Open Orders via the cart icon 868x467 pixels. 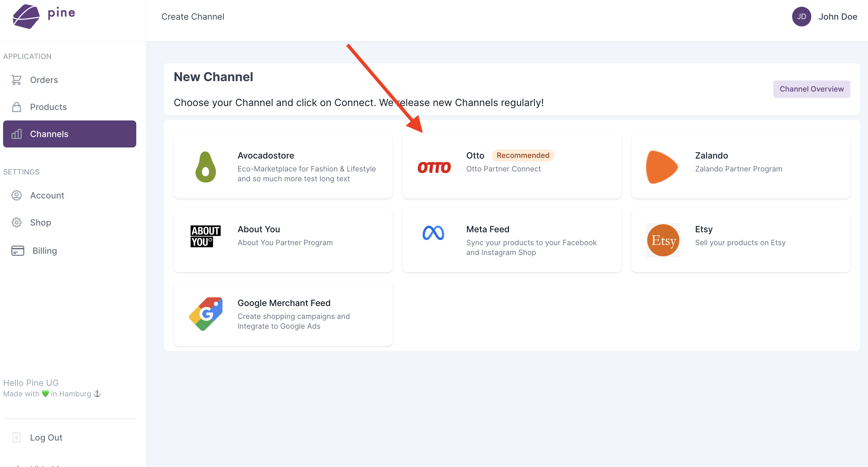point(17,80)
